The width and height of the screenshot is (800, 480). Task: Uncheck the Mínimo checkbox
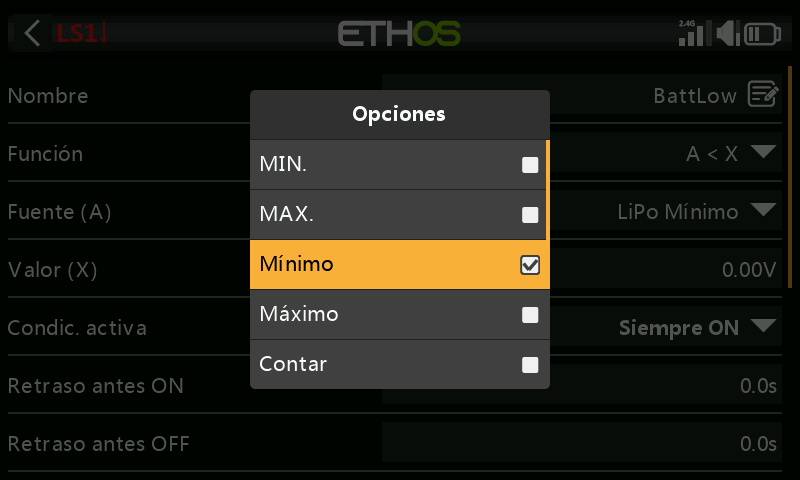(x=530, y=265)
